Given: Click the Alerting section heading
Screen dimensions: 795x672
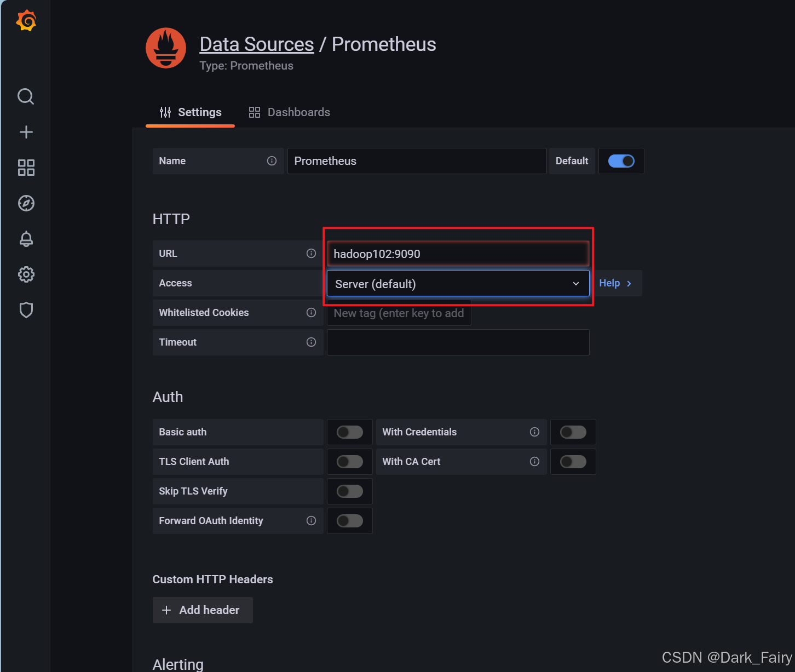Looking at the screenshot, I should coord(178,664).
